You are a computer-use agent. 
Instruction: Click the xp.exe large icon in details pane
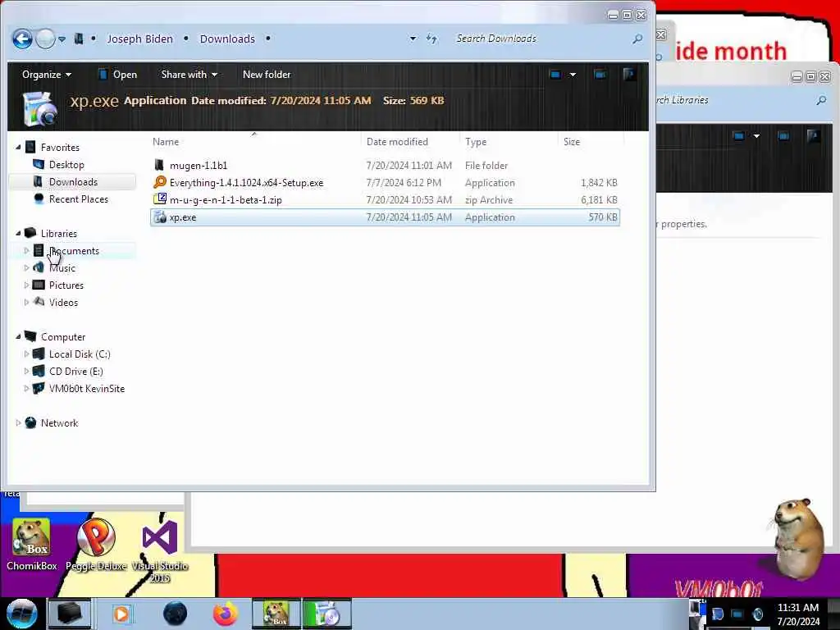tap(40, 109)
